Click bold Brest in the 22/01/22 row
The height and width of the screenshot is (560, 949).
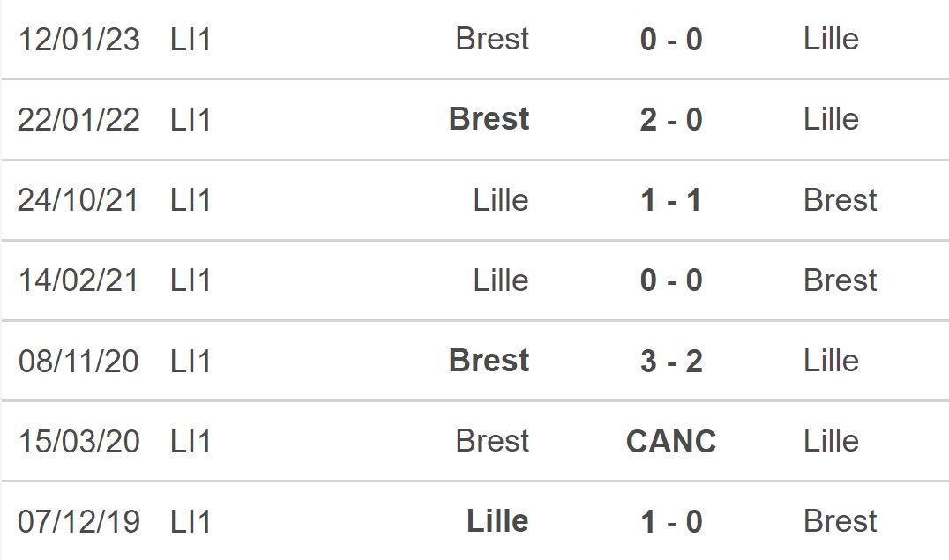tap(489, 119)
